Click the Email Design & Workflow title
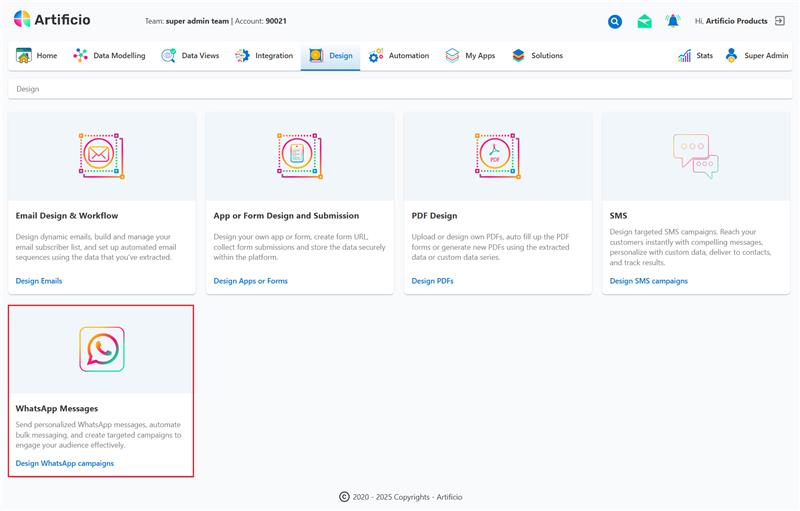This screenshot has height=511, width=800. point(67,216)
